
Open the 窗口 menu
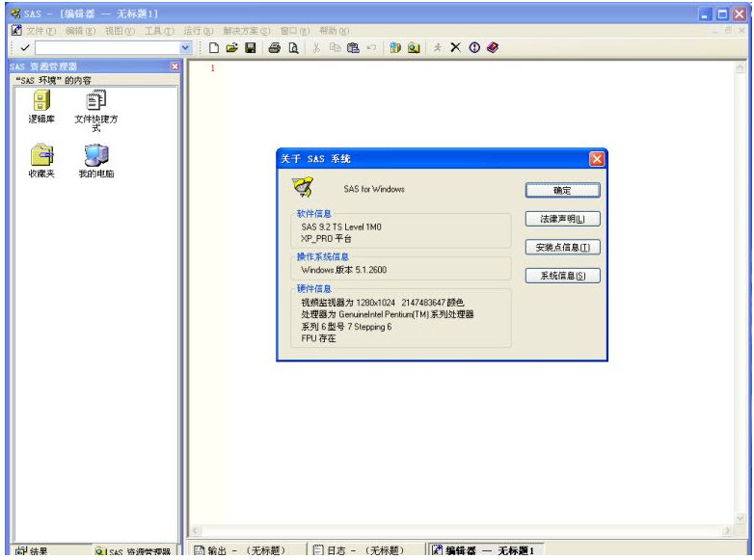click(x=295, y=31)
